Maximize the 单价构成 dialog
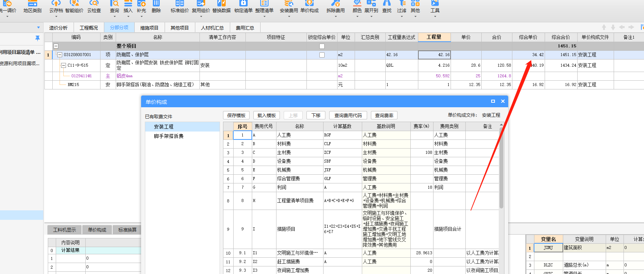The image size is (644, 274). click(x=493, y=101)
